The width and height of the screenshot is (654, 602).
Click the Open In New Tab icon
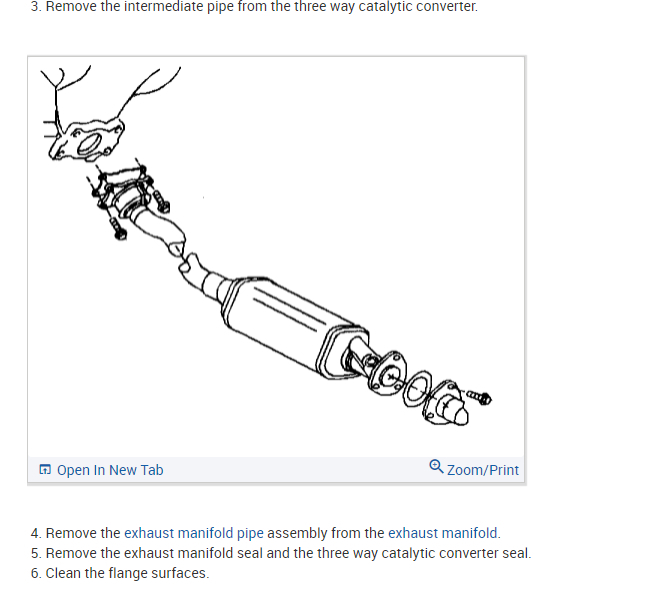[x=45, y=470]
